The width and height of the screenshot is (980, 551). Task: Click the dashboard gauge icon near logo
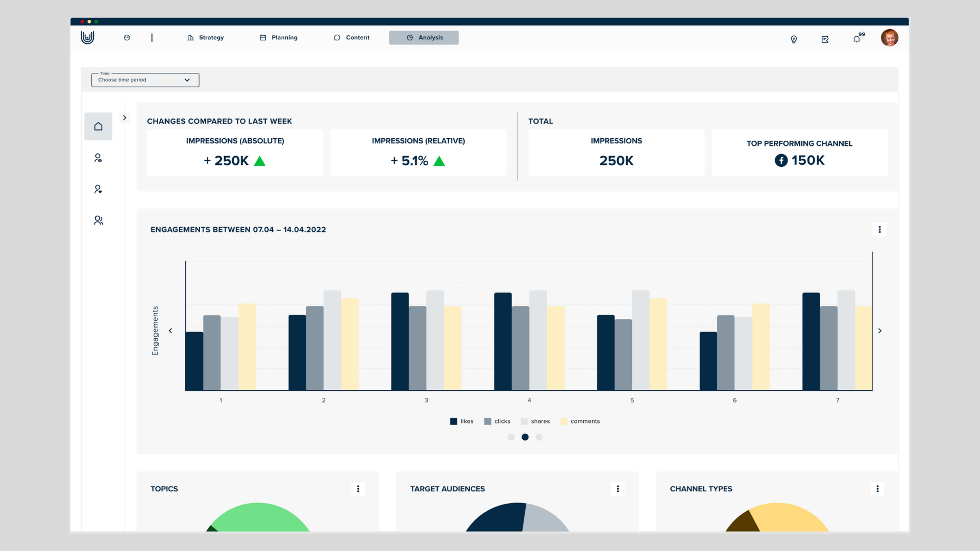pos(127,38)
